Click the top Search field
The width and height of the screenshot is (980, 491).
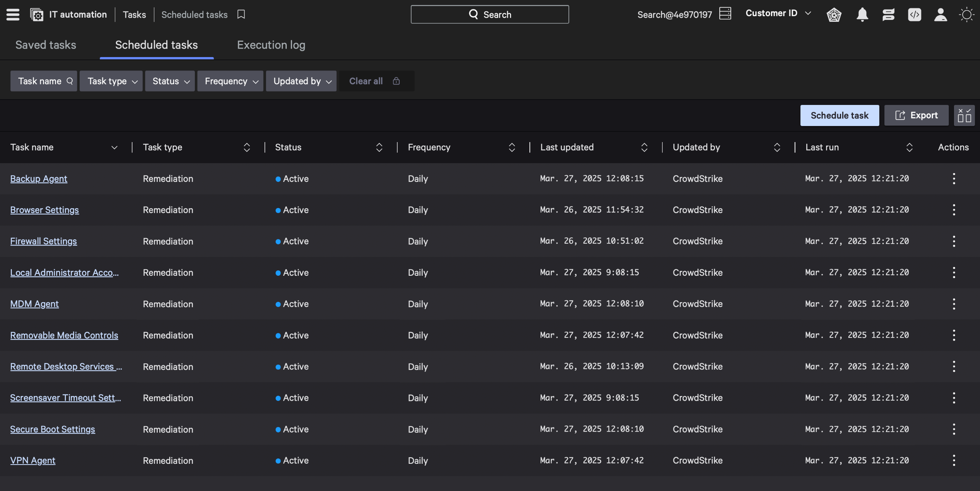[x=490, y=15]
